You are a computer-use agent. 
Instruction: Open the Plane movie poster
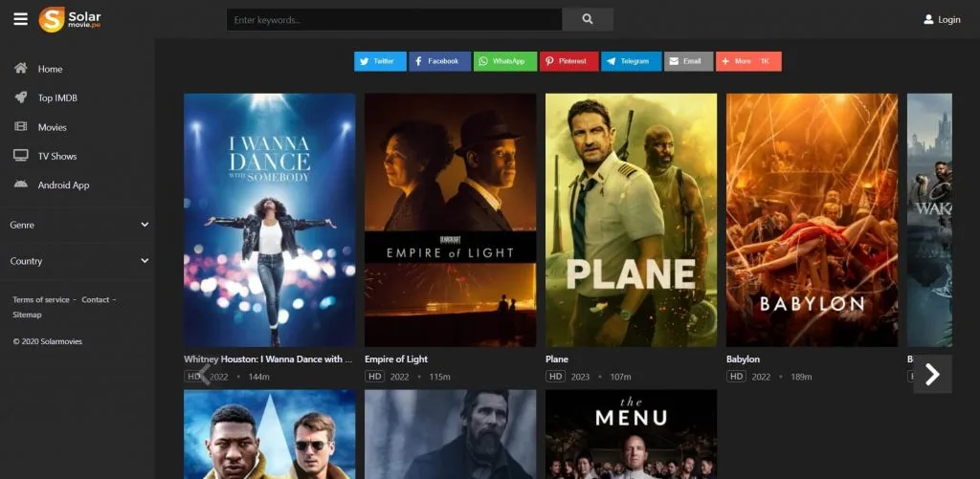[x=632, y=220]
